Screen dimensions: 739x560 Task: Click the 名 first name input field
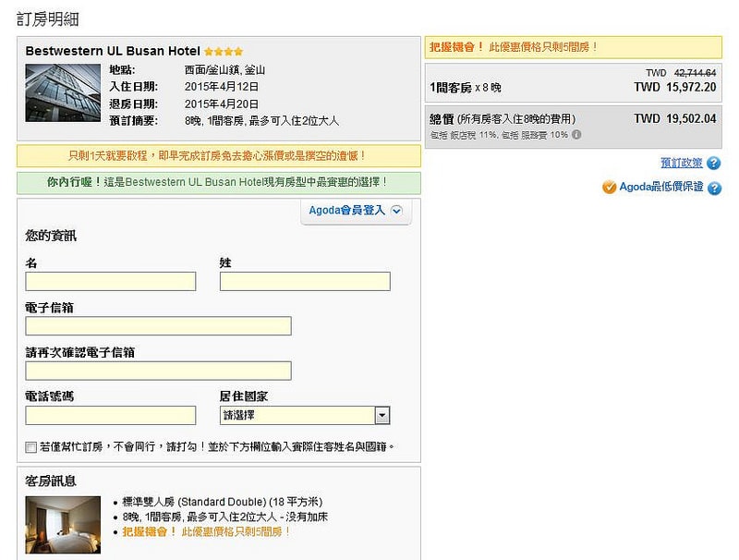(x=108, y=281)
